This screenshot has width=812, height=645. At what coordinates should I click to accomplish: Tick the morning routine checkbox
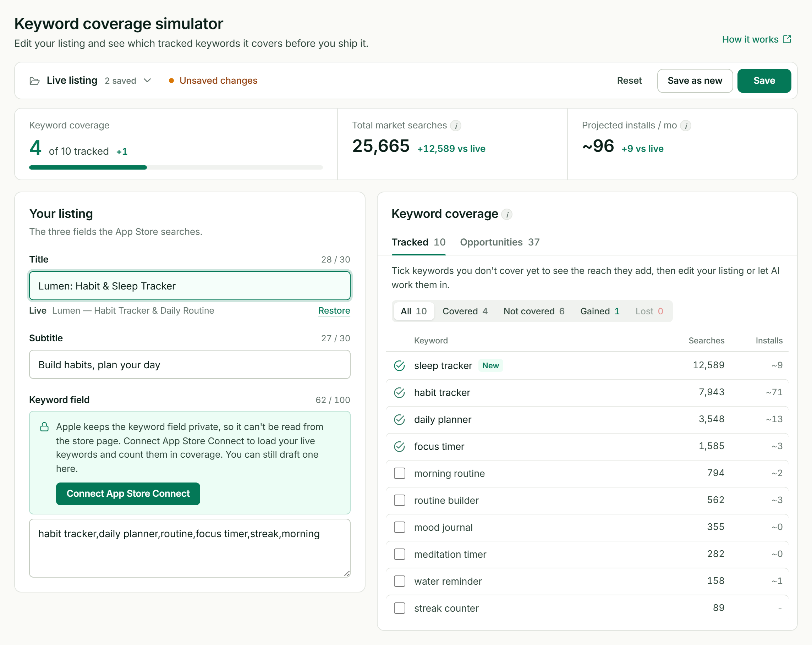pyautogui.click(x=399, y=473)
